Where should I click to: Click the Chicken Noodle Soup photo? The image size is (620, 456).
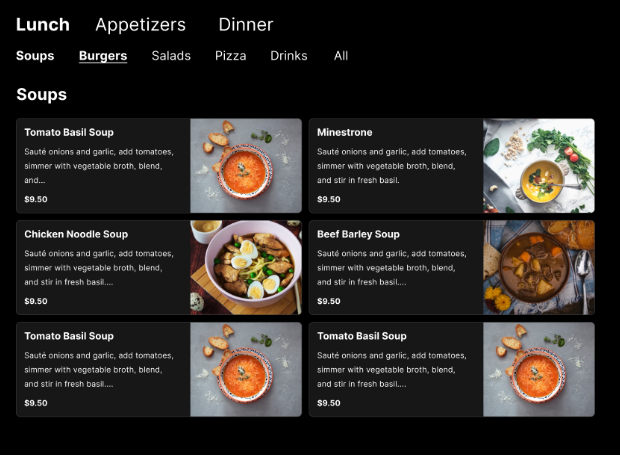click(x=246, y=268)
